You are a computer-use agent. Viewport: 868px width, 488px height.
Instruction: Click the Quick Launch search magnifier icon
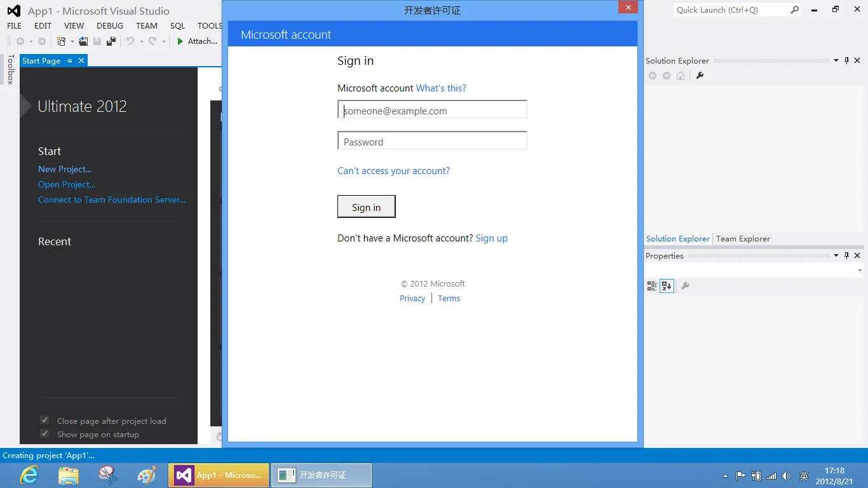pos(794,10)
